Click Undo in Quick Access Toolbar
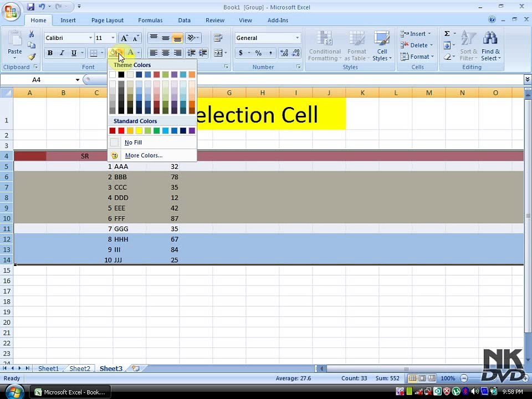Viewport: 532px width, 399px height. click(x=42, y=7)
